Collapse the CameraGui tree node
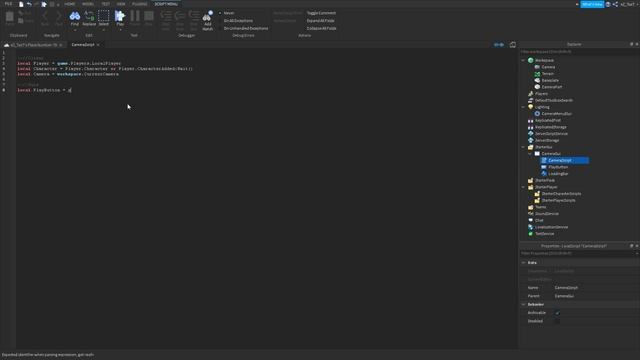This screenshot has height=360, width=640. tap(530, 154)
